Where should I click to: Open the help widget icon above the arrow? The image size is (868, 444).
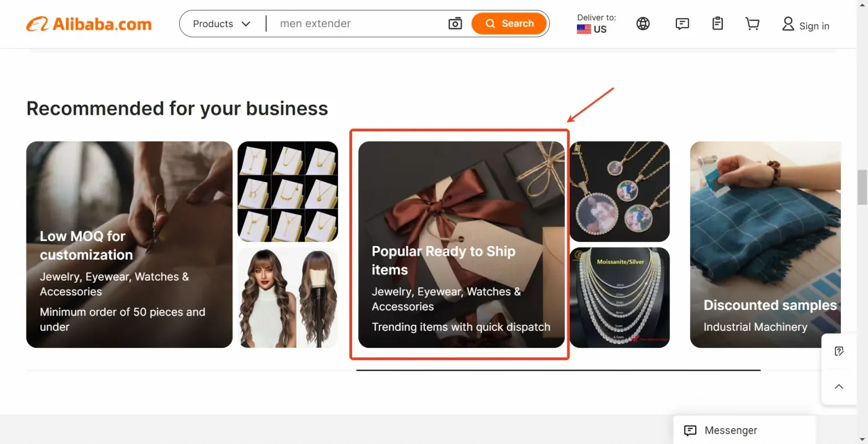pyautogui.click(x=839, y=351)
